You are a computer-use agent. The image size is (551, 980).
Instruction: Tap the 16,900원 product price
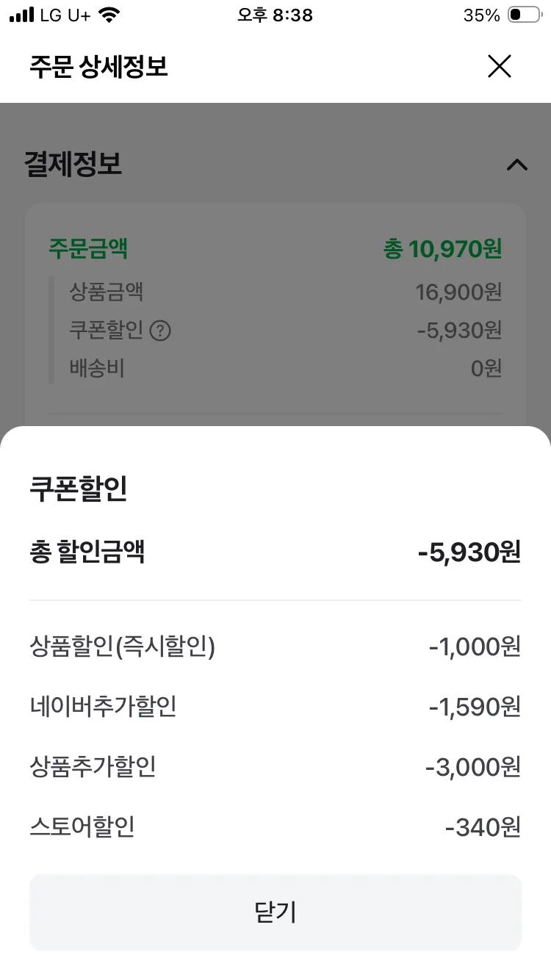458,292
